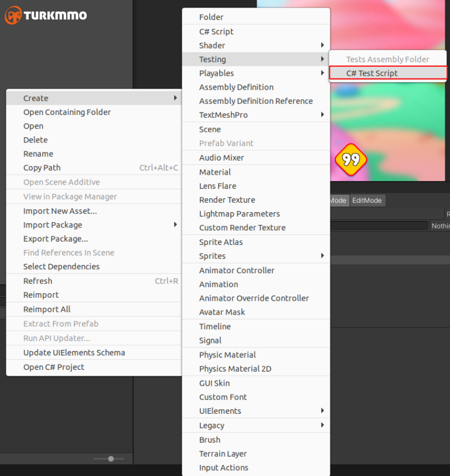Click Update UIElements Schema
This screenshot has width=450, height=476.
94,353
